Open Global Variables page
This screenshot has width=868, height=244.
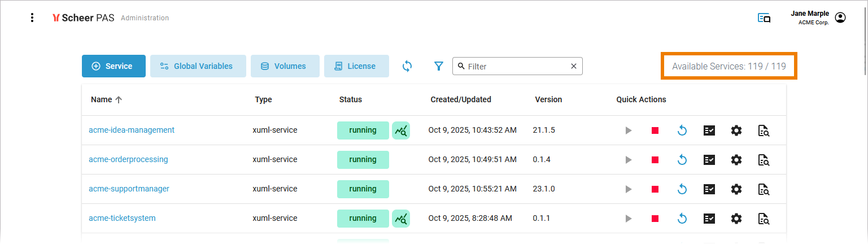tap(198, 66)
